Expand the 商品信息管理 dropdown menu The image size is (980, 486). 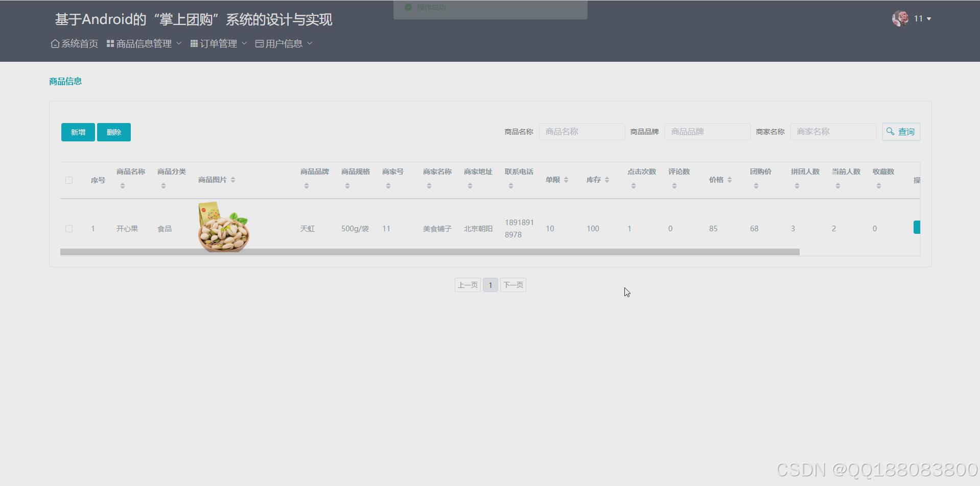point(143,43)
